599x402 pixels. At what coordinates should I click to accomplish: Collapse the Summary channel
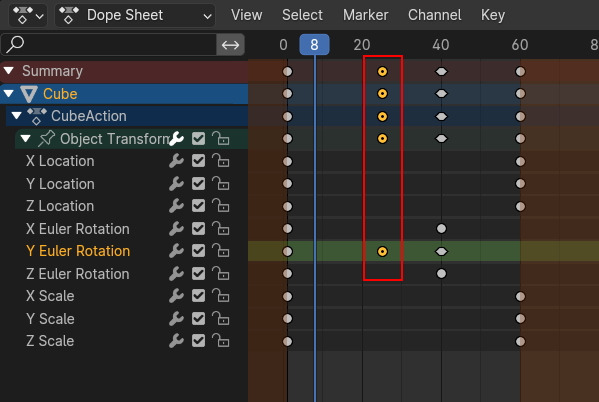(x=8, y=71)
